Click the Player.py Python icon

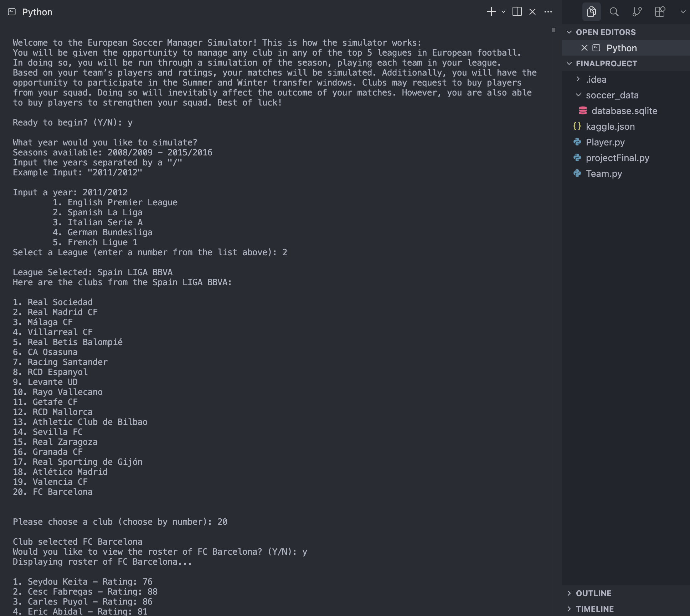click(577, 142)
